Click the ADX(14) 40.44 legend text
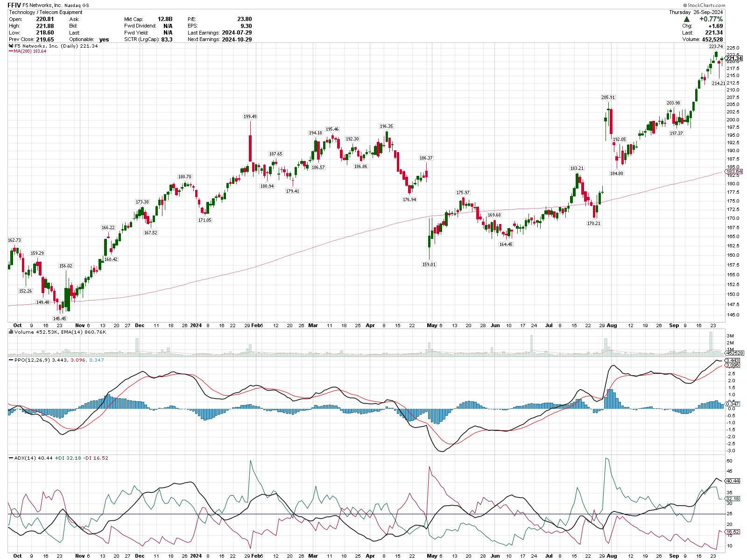Image resolution: width=747 pixels, height=560 pixels. coord(33,458)
